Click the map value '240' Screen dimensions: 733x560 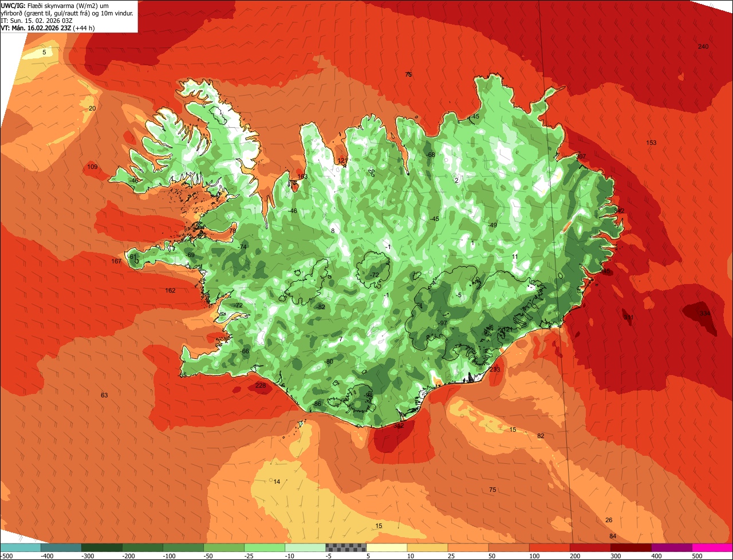703,46
